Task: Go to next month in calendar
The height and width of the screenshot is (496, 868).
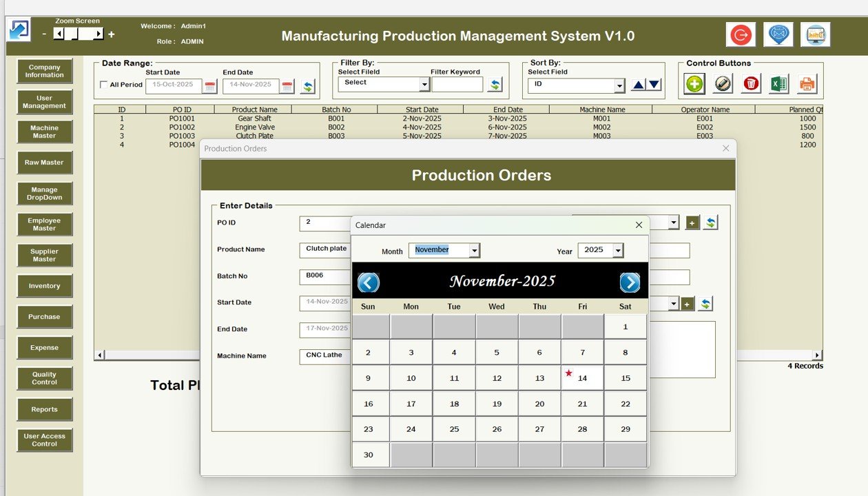Action: coord(630,282)
